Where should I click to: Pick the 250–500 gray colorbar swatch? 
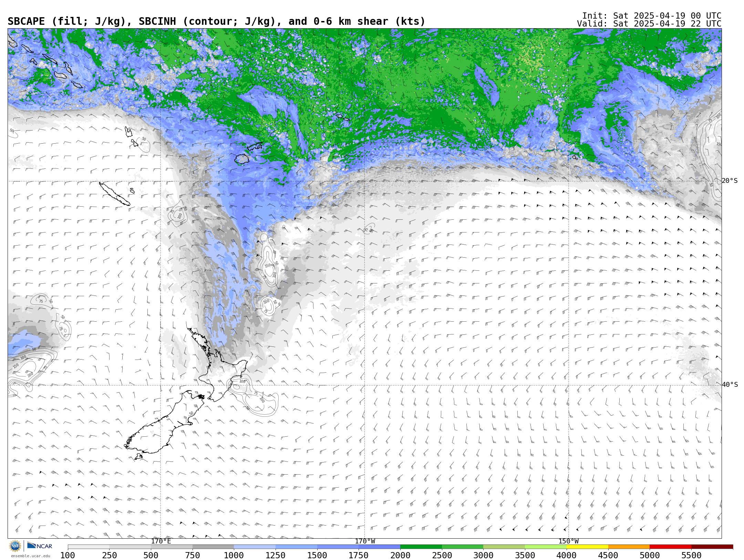coord(130,547)
